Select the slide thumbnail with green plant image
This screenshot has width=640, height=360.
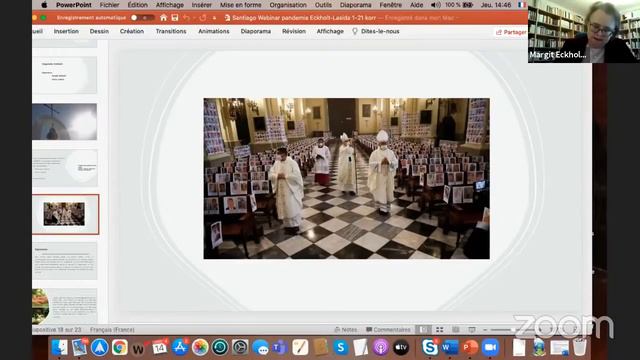point(64,306)
